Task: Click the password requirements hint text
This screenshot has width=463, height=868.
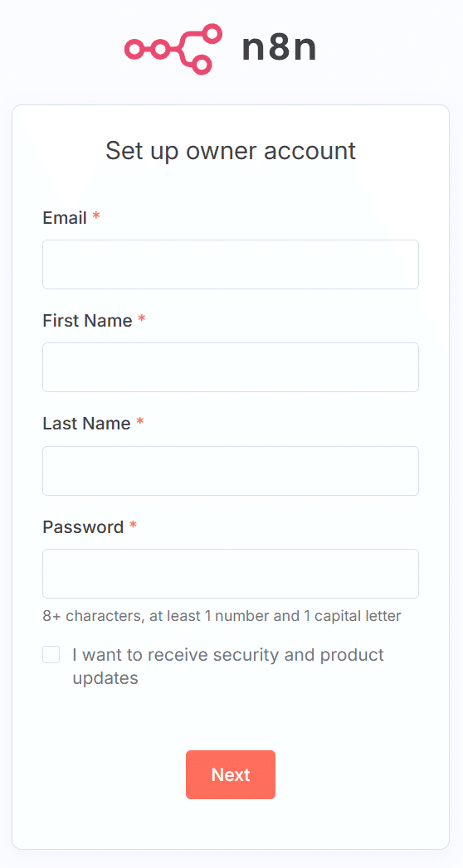Action: point(222,616)
